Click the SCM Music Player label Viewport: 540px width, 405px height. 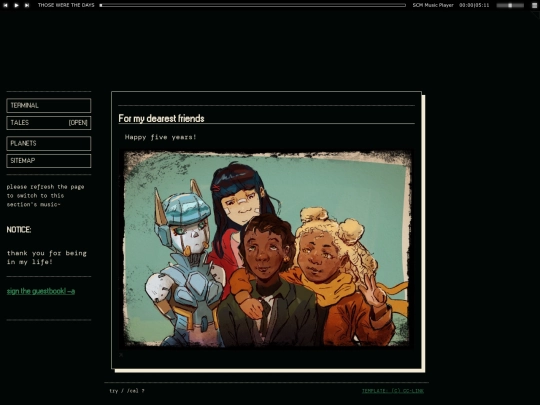(433, 5)
